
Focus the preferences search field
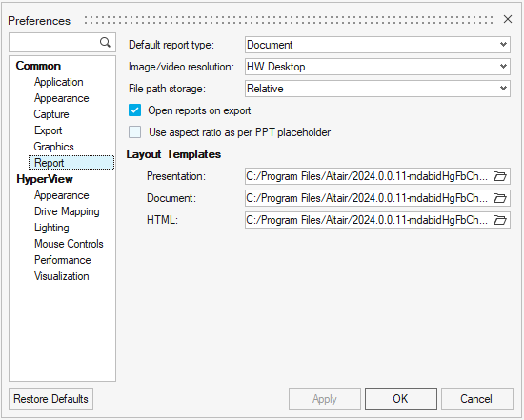55,43
